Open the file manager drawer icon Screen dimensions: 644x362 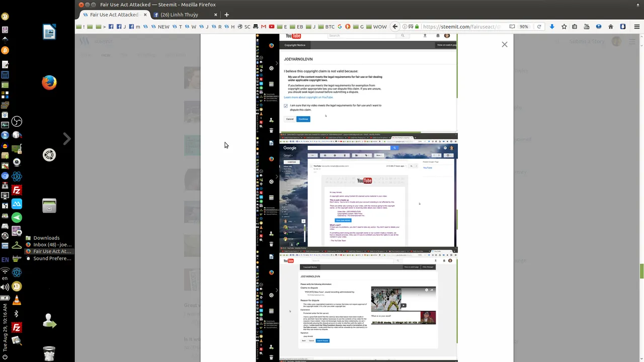click(x=49, y=206)
